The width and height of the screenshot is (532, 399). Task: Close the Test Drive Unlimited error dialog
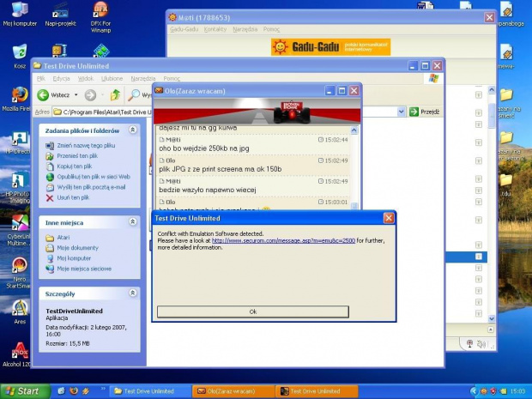pos(389,218)
